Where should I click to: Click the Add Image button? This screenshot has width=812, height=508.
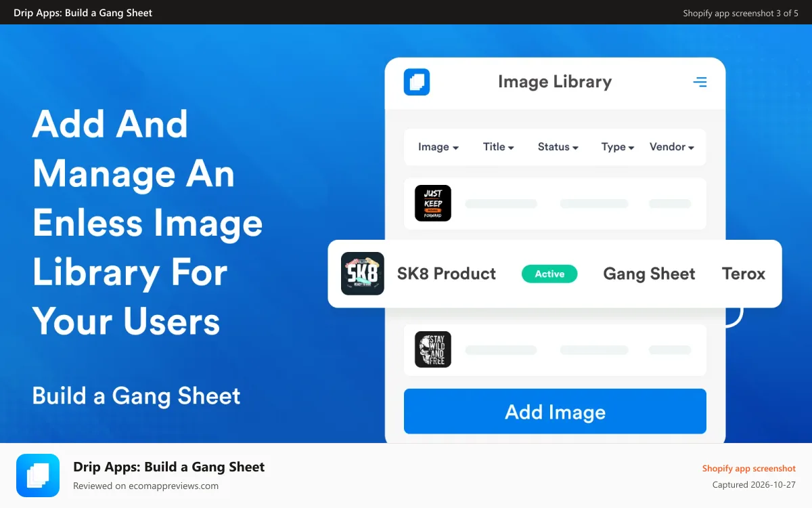pos(555,411)
